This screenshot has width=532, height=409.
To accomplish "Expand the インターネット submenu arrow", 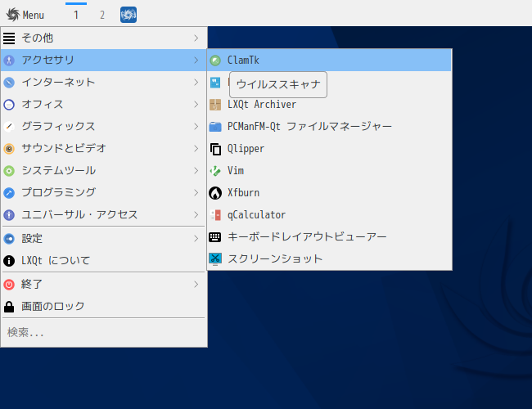I will [196, 82].
